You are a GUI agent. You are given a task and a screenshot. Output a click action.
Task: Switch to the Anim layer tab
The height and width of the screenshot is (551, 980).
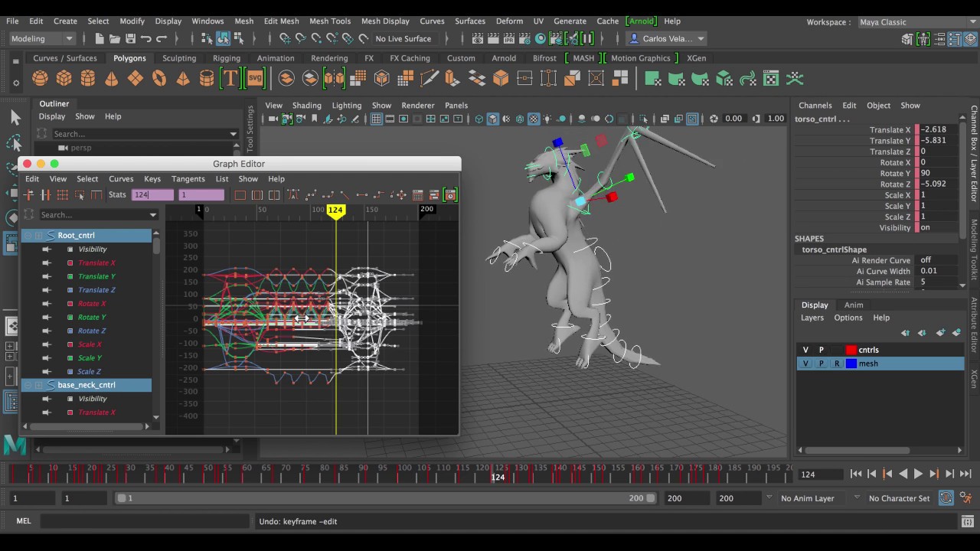tap(853, 305)
